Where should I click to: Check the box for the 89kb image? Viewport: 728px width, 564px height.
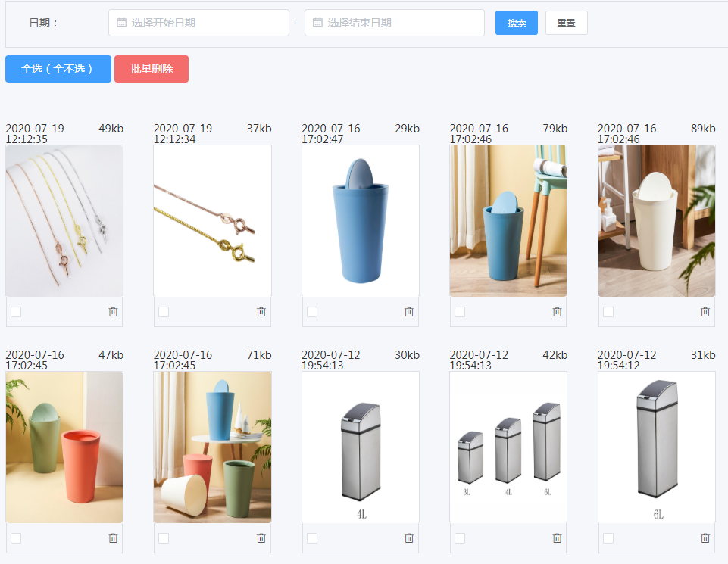tap(608, 312)
